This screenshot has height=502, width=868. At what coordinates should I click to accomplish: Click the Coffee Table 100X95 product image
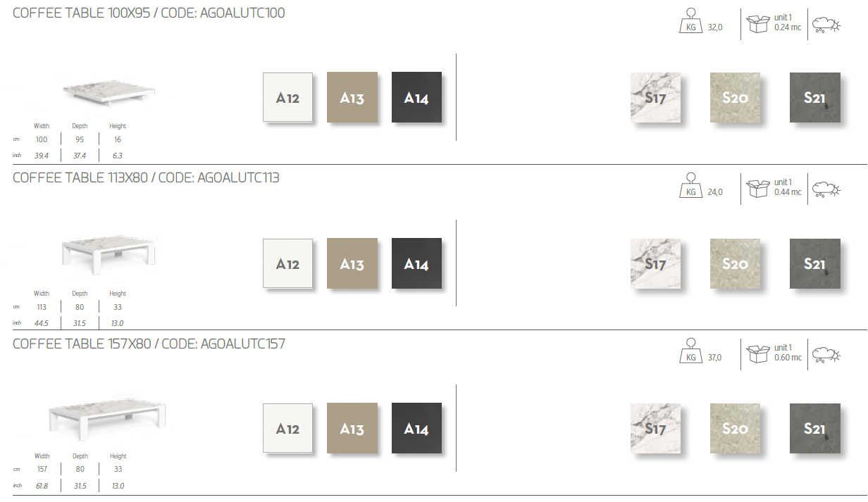109,91
